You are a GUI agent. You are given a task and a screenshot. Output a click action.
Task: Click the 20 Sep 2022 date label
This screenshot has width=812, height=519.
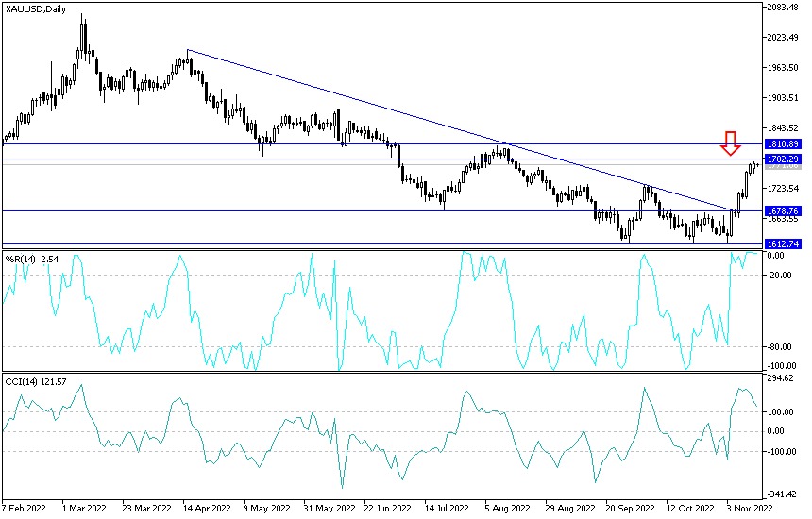click(x=630, y=508)
